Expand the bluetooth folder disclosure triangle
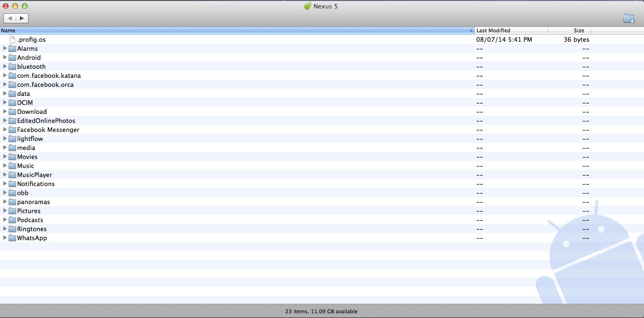The height and width of the screenshot is (318, 644). pos(5,66)
